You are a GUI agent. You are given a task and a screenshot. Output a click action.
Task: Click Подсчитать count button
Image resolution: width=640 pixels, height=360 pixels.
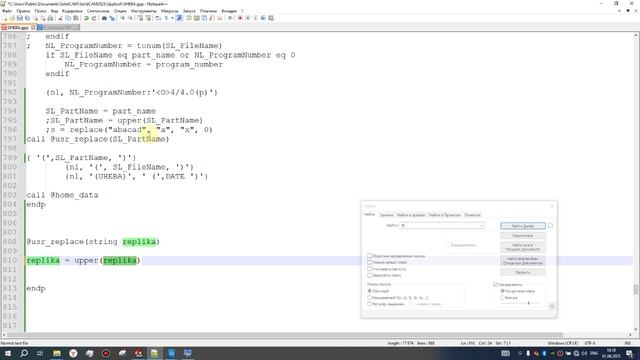tap(523, 236)
